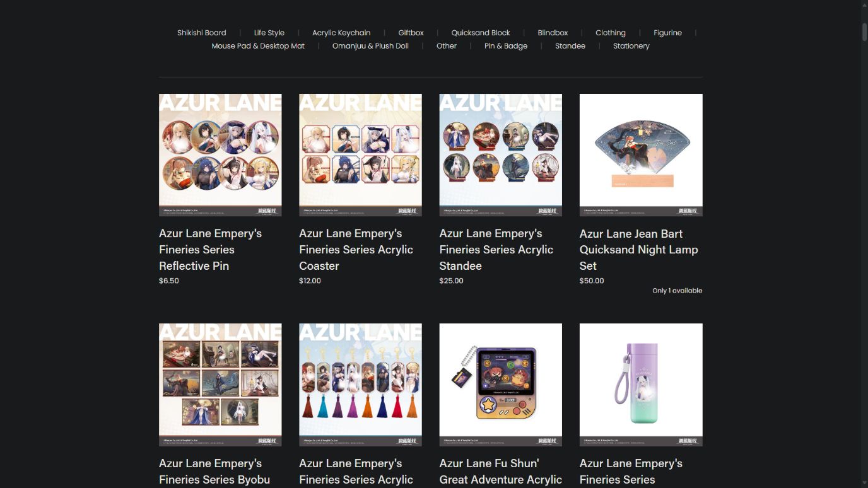Click the scrollbar down arrow
Screen dimensions: 868x488
864,483
